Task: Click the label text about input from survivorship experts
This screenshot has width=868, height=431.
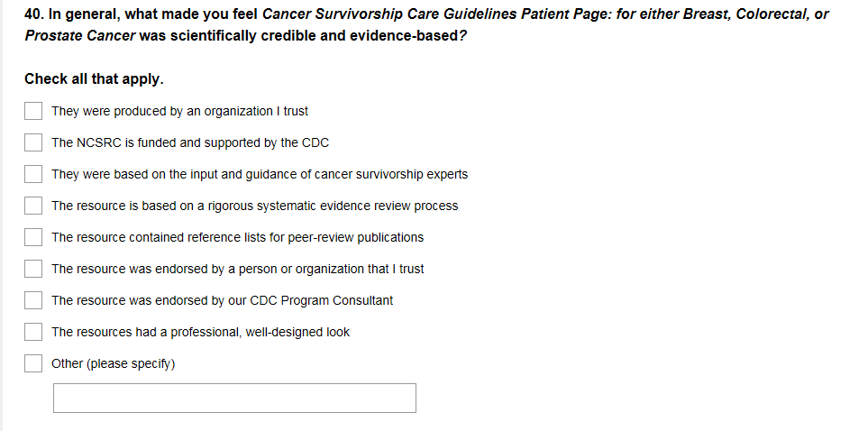Action: [260, 174]
